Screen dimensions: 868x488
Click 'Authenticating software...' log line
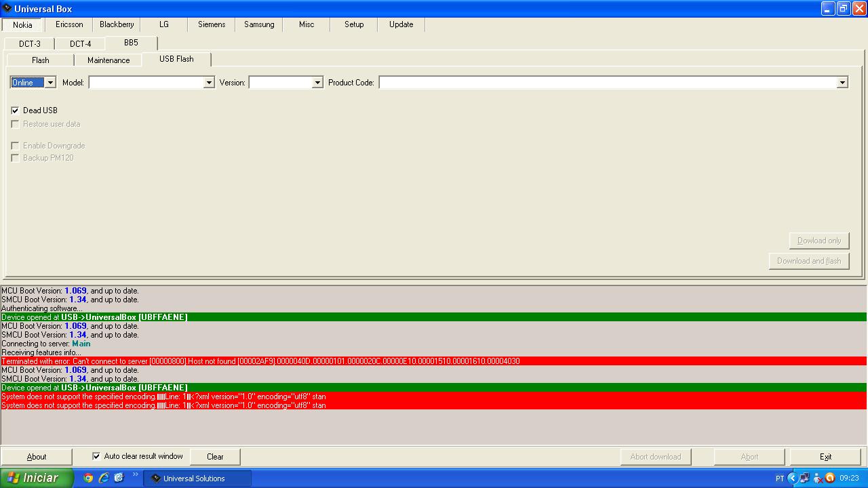(x=42, y=308)
